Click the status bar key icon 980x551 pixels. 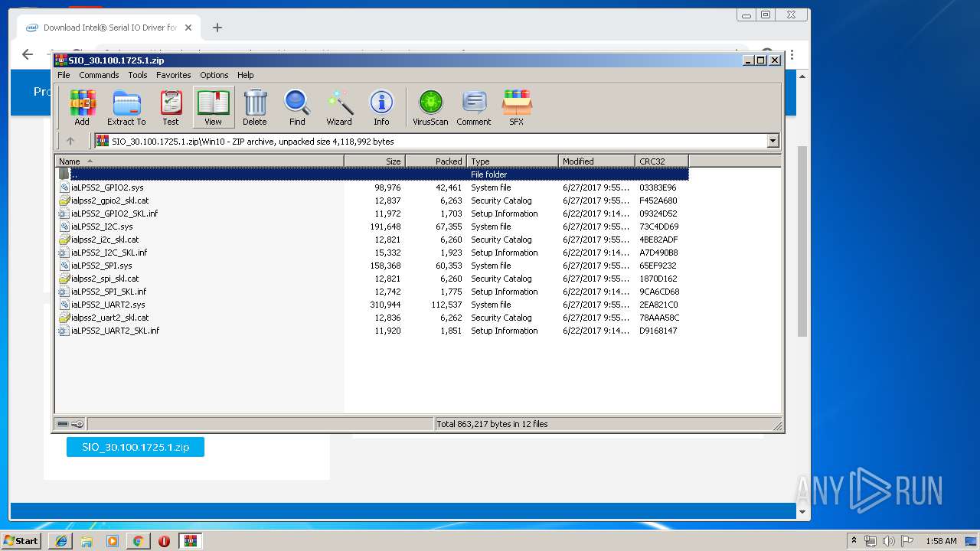click(77, 424)
